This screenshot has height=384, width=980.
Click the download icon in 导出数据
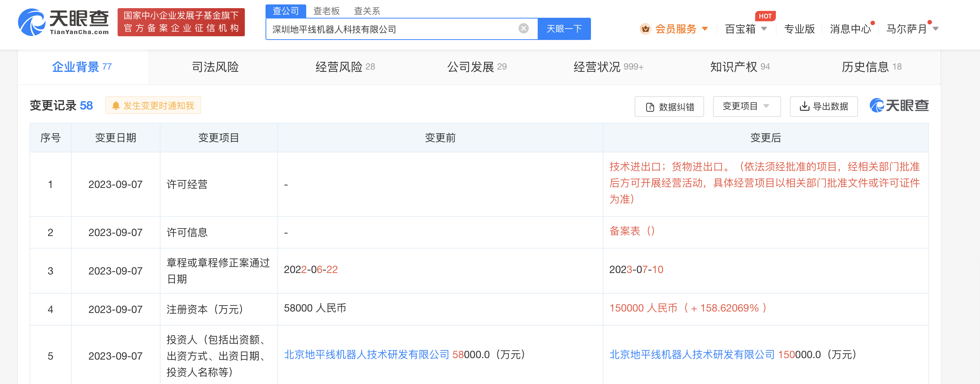(804, 107)
